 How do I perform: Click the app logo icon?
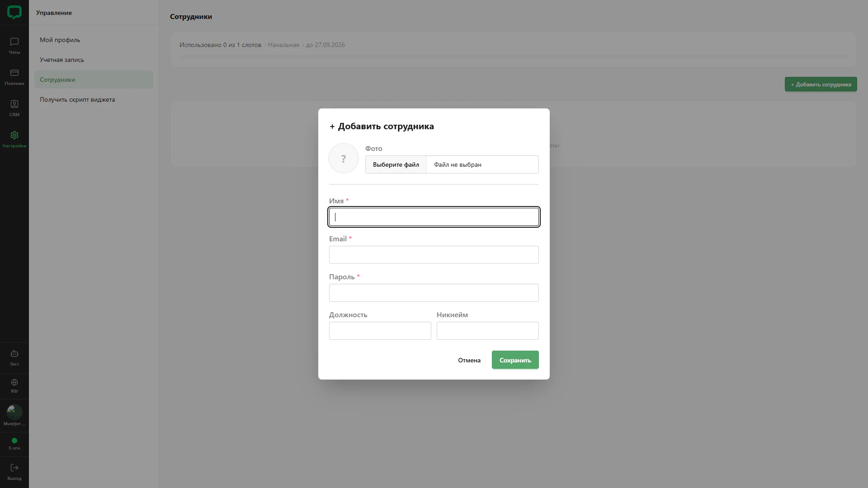coord(14,12)
